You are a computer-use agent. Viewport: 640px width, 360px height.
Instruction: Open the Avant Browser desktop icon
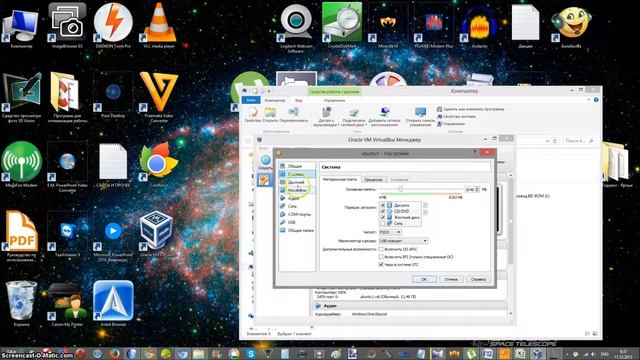(113, 304)
